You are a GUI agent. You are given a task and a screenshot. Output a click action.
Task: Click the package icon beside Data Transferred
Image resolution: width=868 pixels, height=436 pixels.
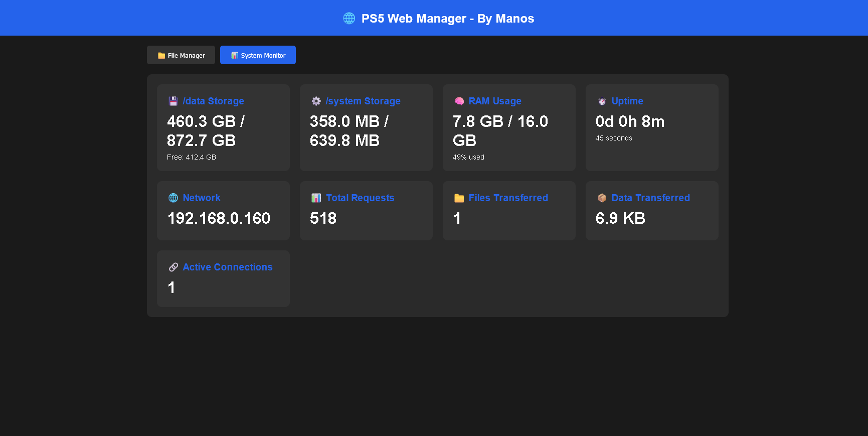pos(602,198)
